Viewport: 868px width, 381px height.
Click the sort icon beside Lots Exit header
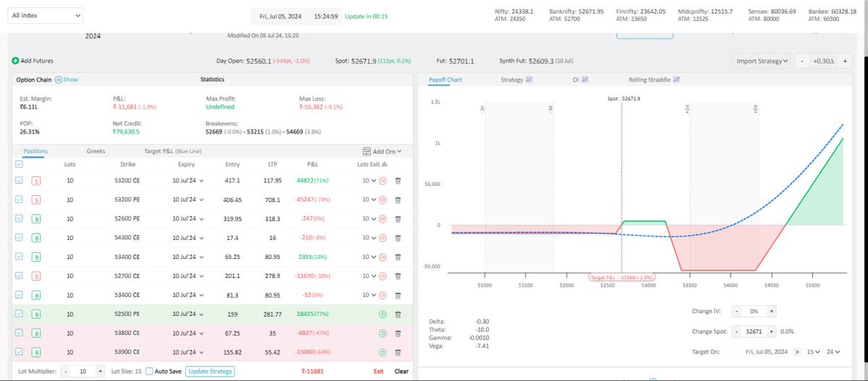click(386, 164)
